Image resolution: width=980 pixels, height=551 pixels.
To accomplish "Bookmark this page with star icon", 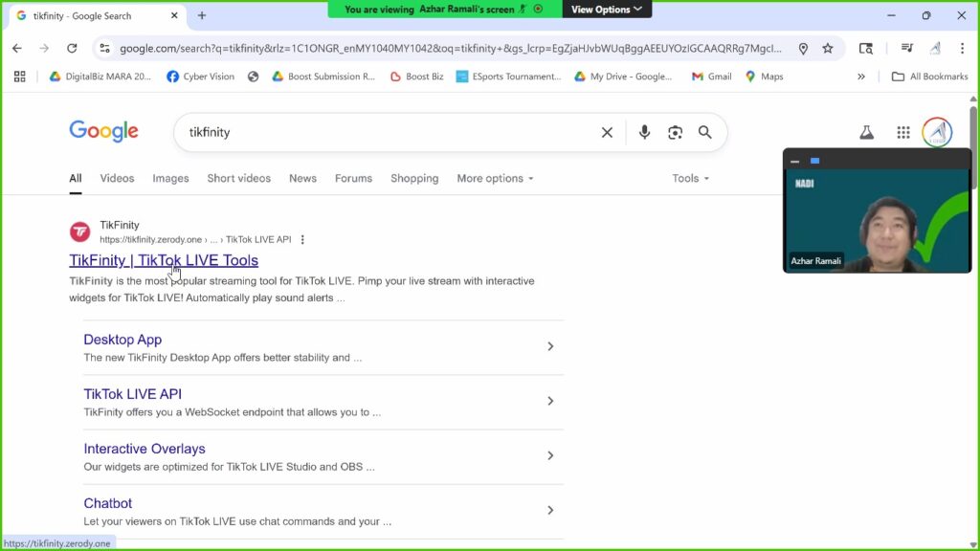I will tap(828, 49).
